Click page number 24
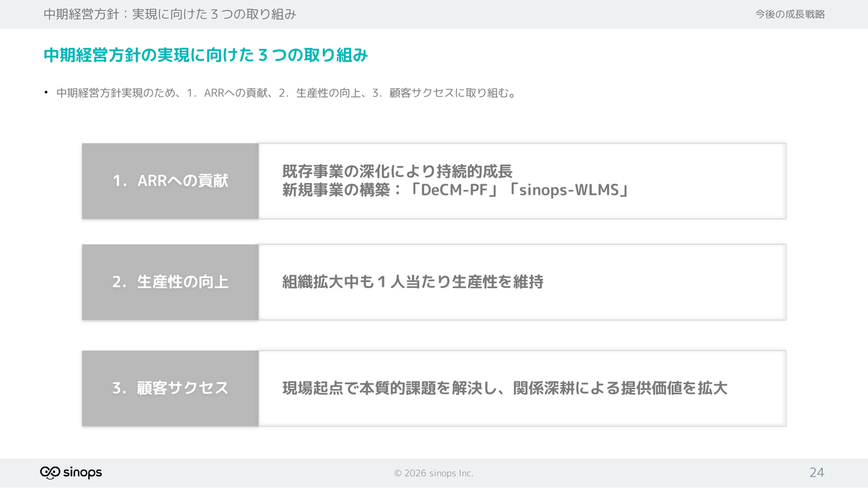Screen dimensions: 868x488 (816, 472)
